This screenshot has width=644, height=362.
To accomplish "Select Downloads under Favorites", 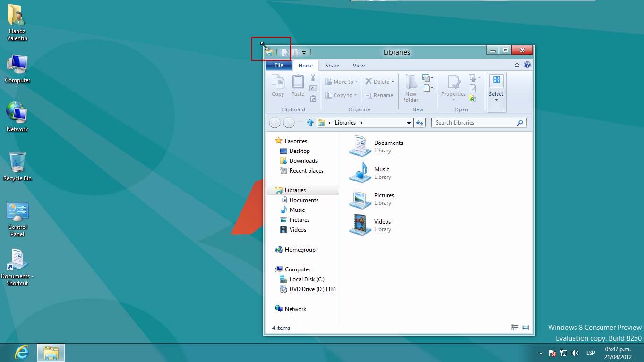I will 303,161.
